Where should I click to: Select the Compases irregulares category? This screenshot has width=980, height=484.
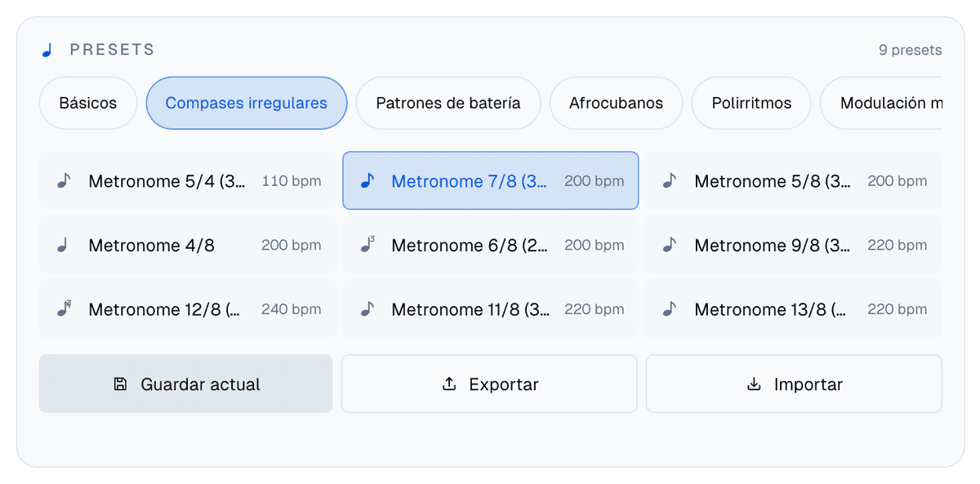pyautogui.click(x=247, y=103)
